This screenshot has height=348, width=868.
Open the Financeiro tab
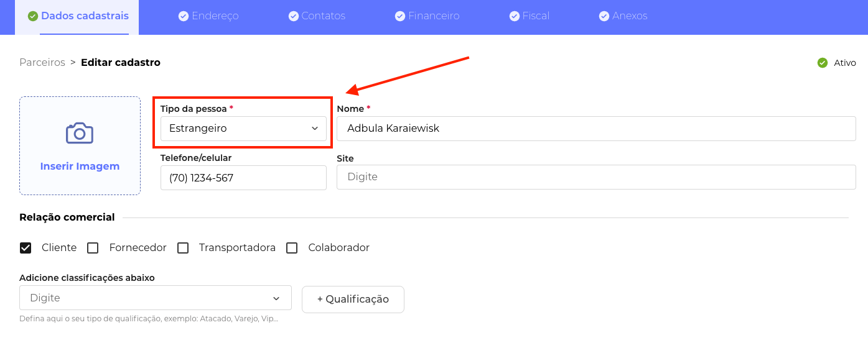click(x=434, y=16)
